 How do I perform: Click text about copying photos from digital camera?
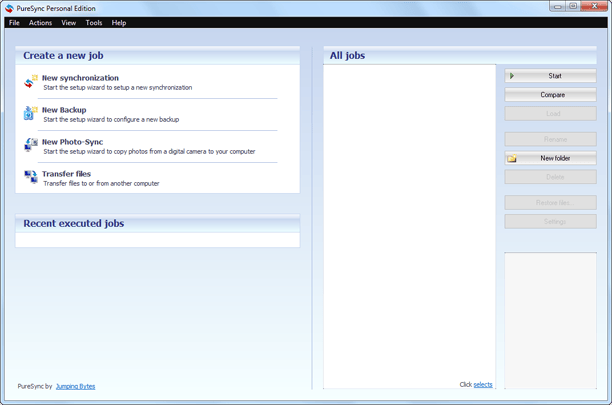coord(149,151)
